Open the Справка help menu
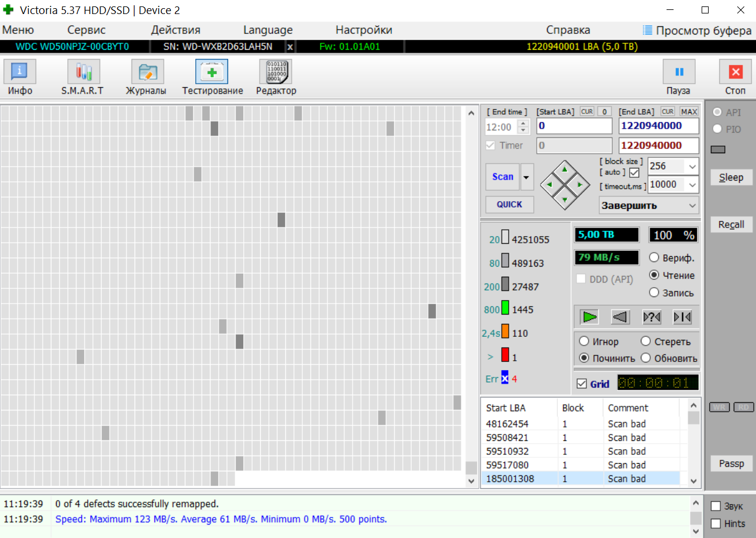 click(x=568, y=30)
